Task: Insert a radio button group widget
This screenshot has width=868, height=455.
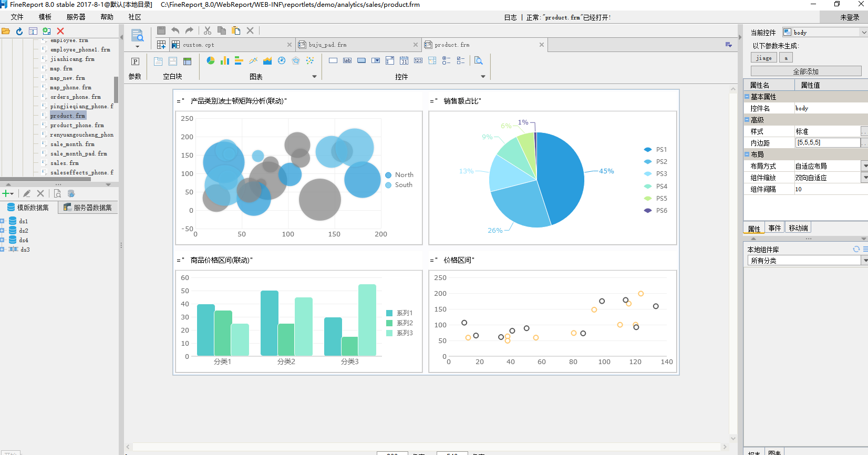Action: (x=446, y=60)
